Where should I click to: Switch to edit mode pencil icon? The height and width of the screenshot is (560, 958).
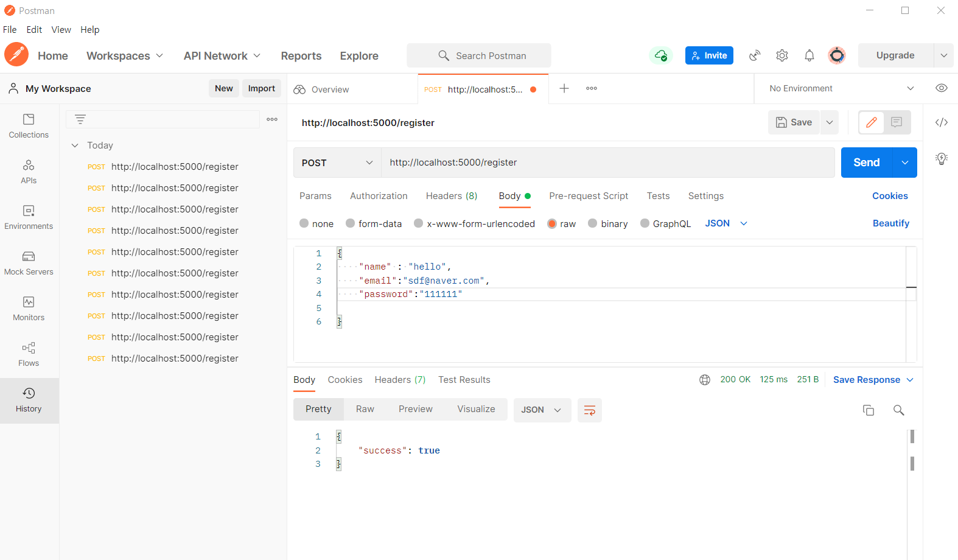[872, 122]
